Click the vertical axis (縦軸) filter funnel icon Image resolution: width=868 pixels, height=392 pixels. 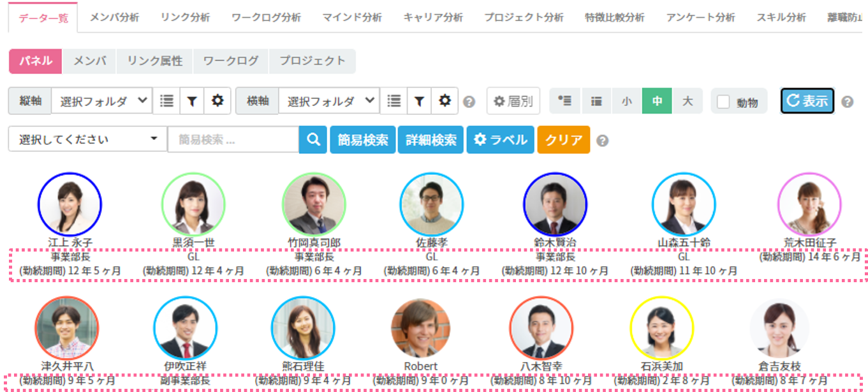tap(191, 101)
